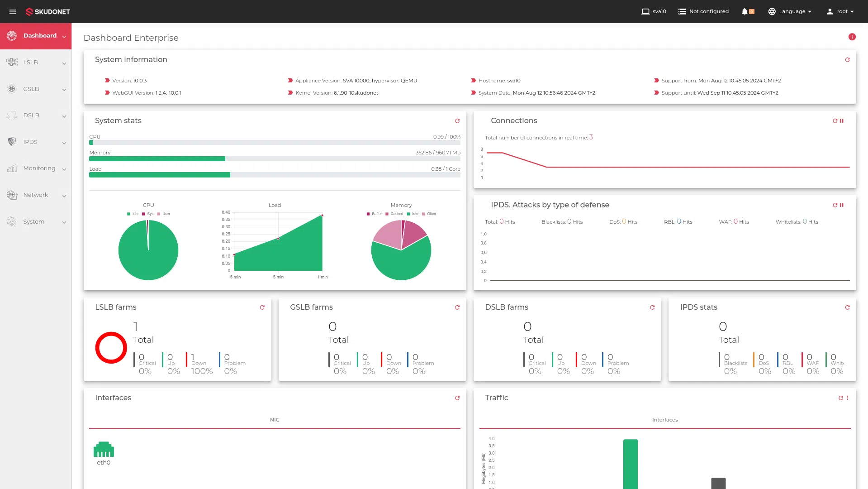Pause the Connections live graph
Image resolution: width=868 pixels, height=489 pixels.
pyautogui.click(x=842, y=121)
